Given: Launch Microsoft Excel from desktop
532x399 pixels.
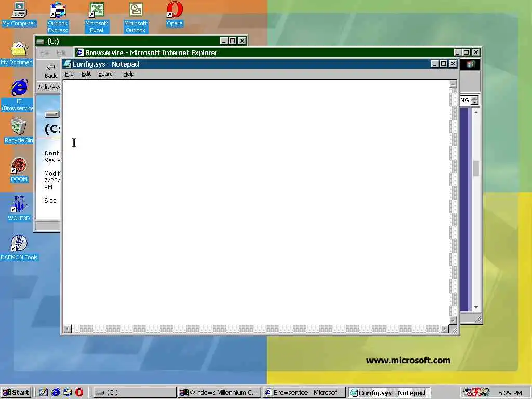Looking at the screenshot, I should (x=97, y=18).
